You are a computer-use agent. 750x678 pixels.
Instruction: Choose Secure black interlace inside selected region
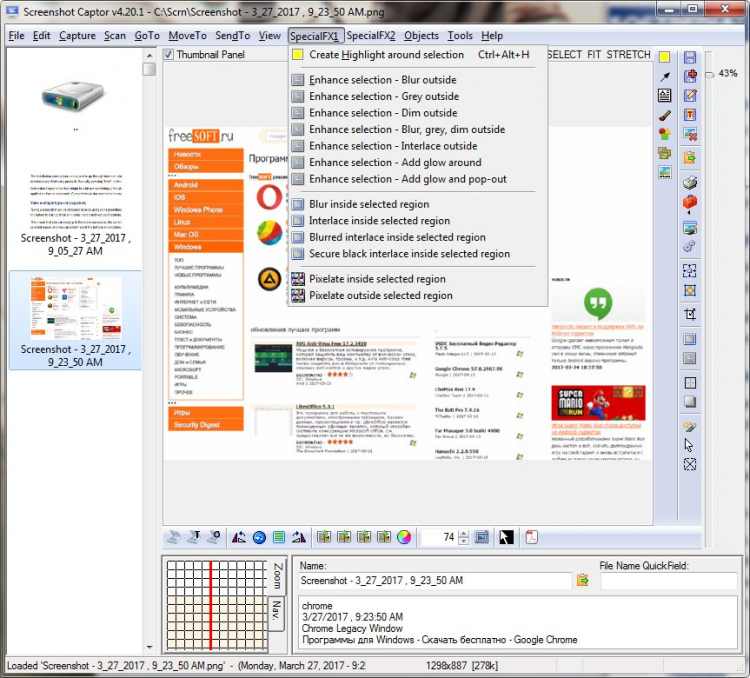click(418, 254)
